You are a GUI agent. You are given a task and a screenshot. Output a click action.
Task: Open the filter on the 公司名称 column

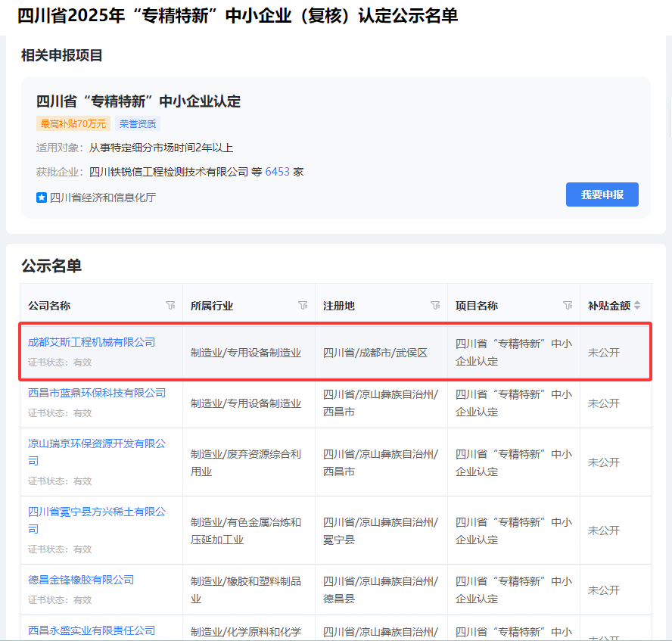click(x=170, y=306)
